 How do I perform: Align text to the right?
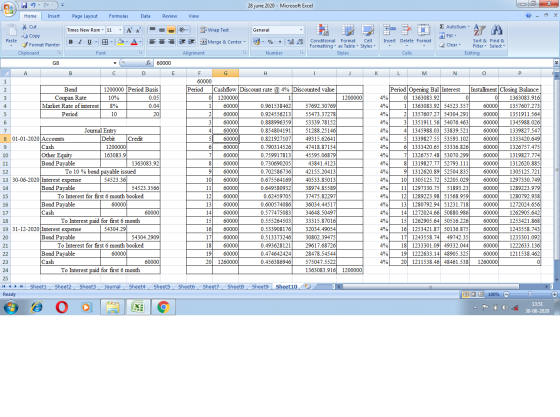click(171, 42)
